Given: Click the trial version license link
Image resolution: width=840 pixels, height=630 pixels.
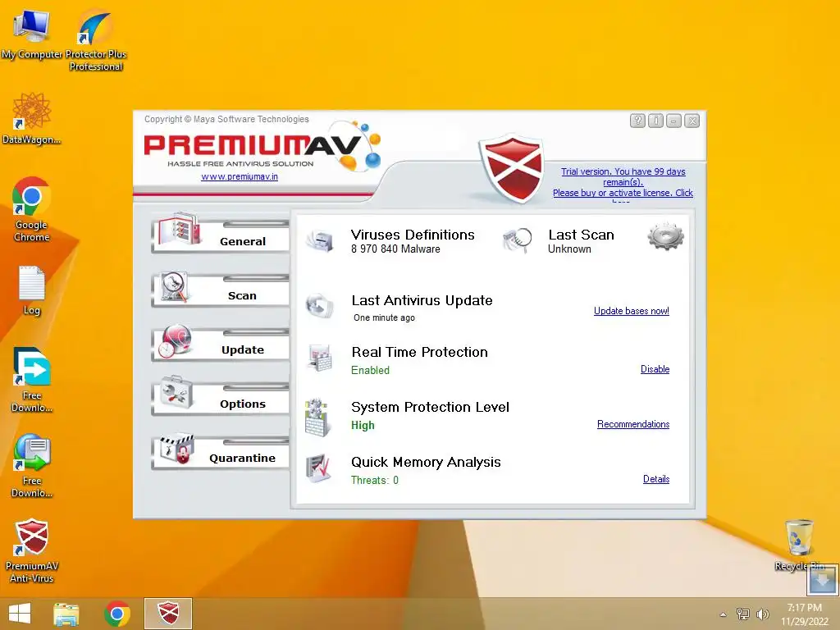Looking at the screenshot, I should click(623, 182).
